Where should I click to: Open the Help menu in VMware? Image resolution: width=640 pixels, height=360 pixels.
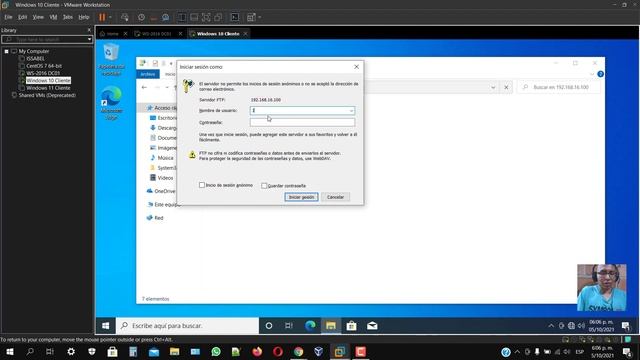tap(84, 17)
